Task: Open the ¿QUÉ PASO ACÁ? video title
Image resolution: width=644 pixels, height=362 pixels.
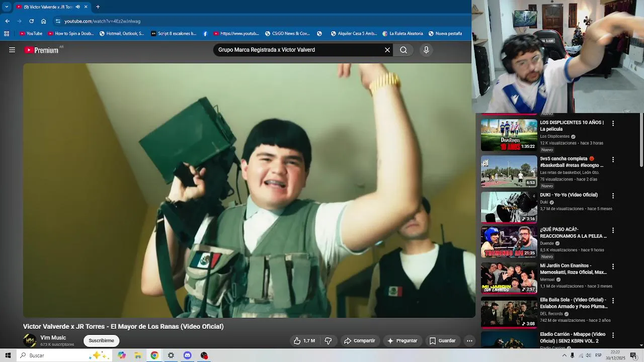Action: click(573, 233)
